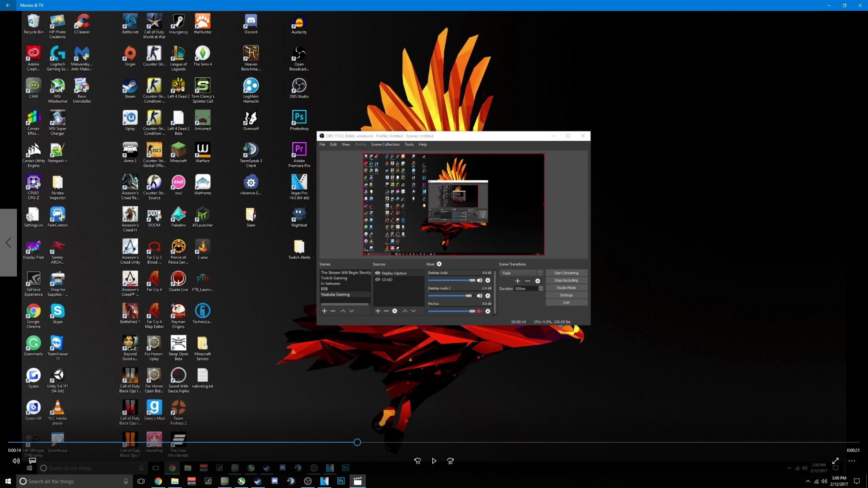This screenshot has height=488, width=868.
Task: Open Action Center from the system tray
Action: (857, 481)
